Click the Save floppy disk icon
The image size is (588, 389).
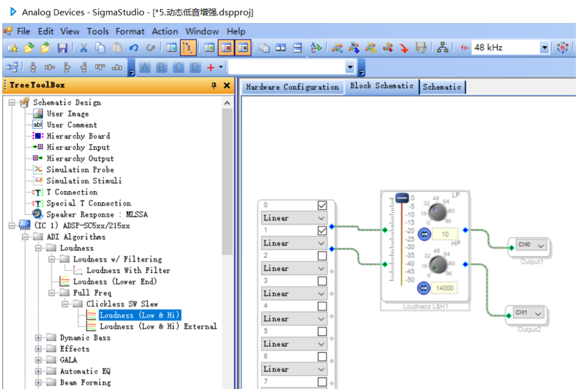point(62,48)
